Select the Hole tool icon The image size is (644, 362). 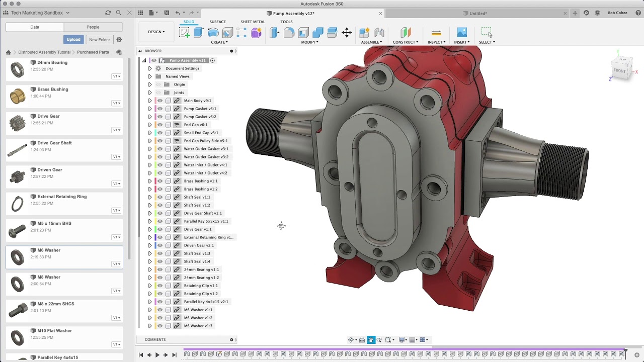(x=227, y=33)
